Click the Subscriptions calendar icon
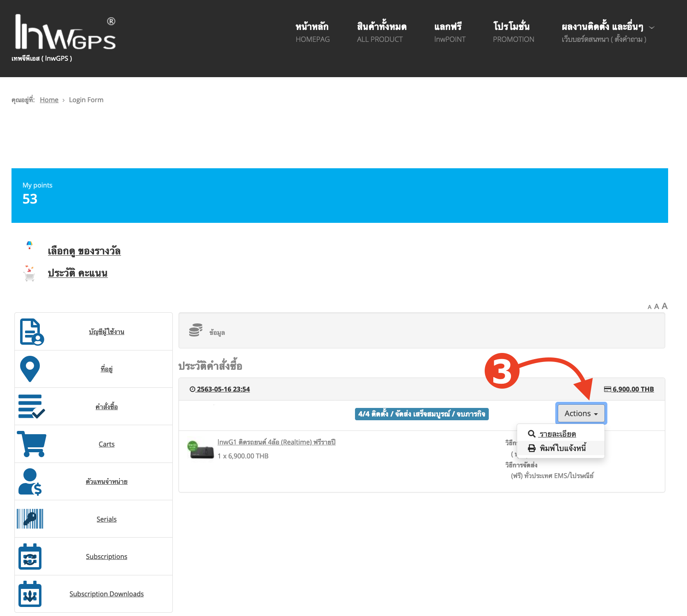The height and width of the screenshot is (616, 687). point(30,556)
